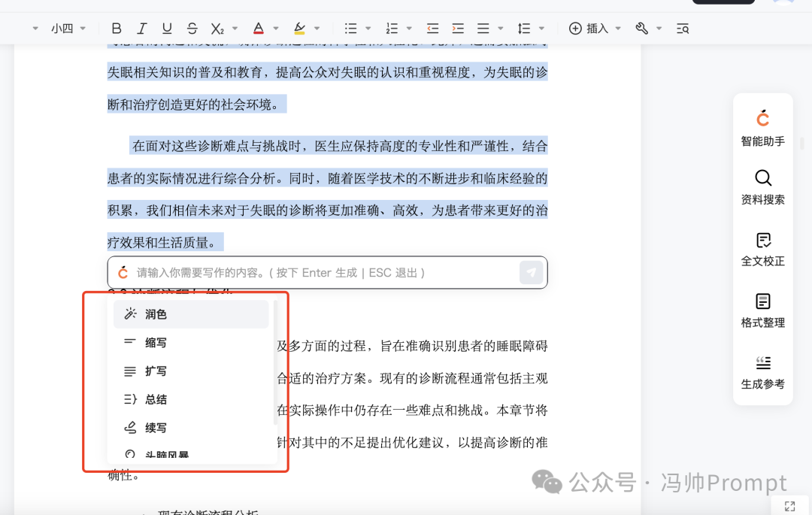Choose 总结 from the writing menu
Viewport: 812px width, 515px height.
click(156, 399)
